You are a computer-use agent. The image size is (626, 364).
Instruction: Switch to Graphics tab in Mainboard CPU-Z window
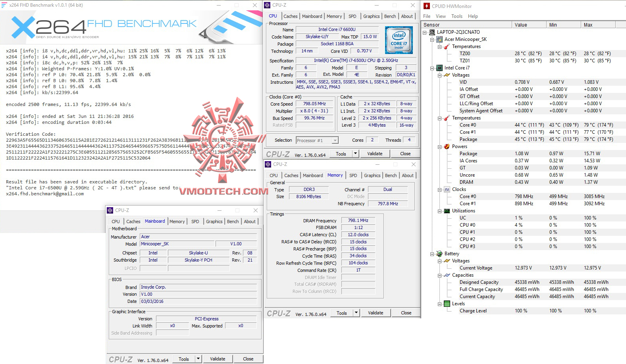(x=214, y=221)
